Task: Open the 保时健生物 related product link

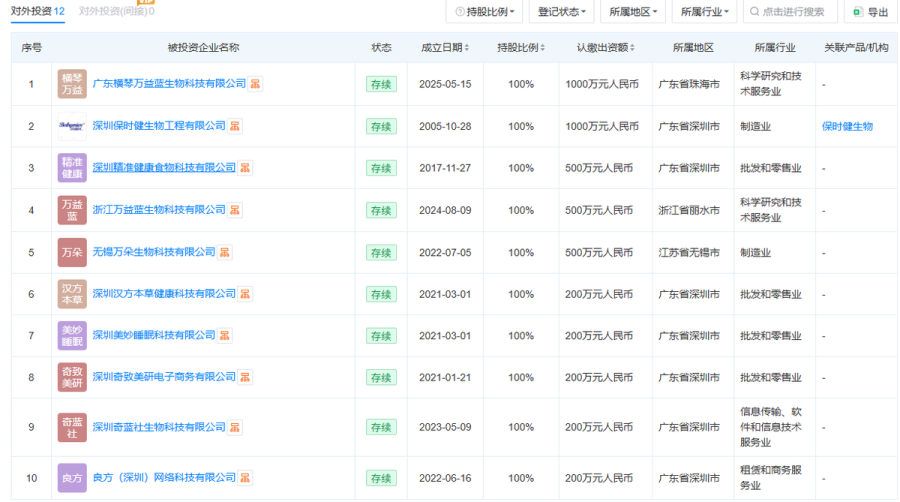Action: [x=847, y=126]
